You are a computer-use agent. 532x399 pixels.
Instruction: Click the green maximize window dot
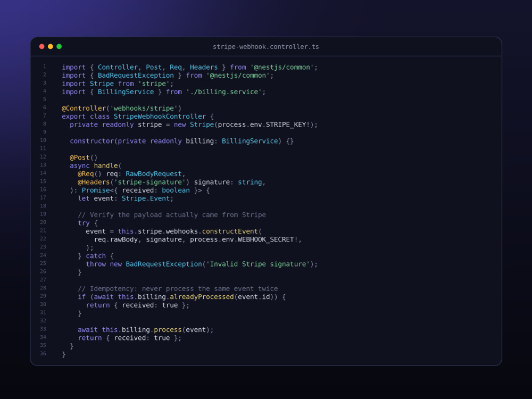coord(59,46)
